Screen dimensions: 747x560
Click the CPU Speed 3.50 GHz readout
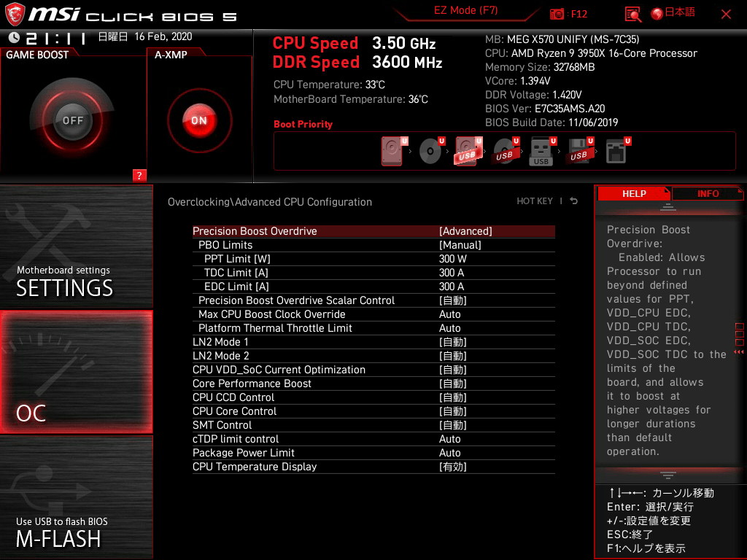pos(354,43)
